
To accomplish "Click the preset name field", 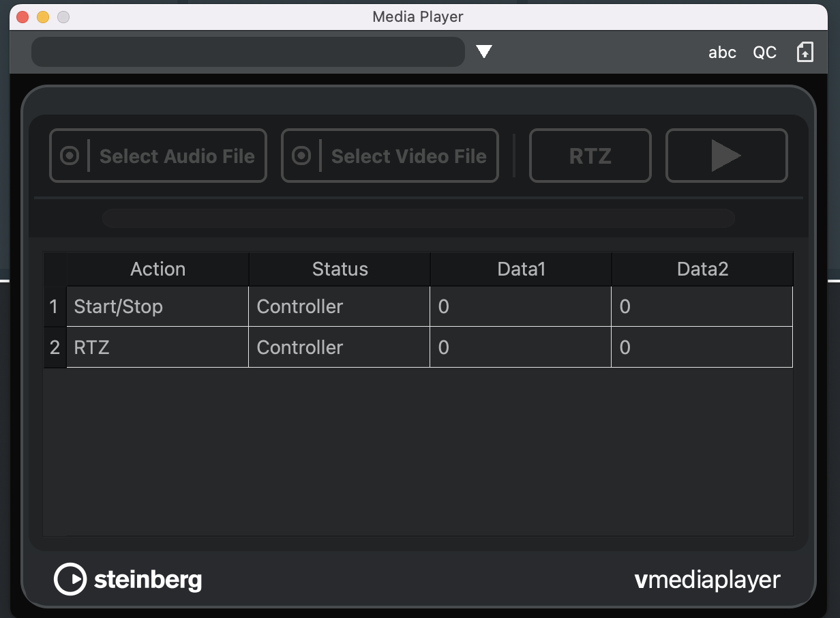I will (248, 52).
